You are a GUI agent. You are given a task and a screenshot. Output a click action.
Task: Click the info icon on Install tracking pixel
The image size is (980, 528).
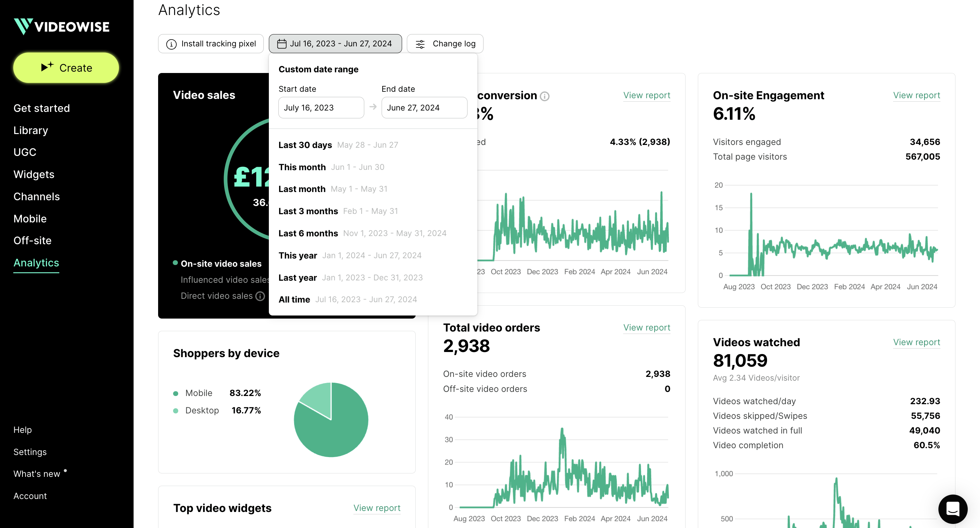pos(171,44)
